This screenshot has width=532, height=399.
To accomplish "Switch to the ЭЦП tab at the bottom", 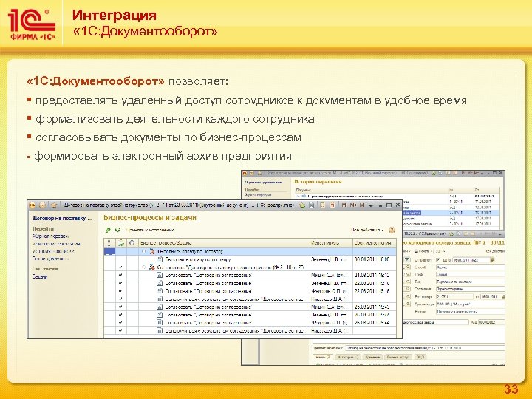I will click(420, 358).
